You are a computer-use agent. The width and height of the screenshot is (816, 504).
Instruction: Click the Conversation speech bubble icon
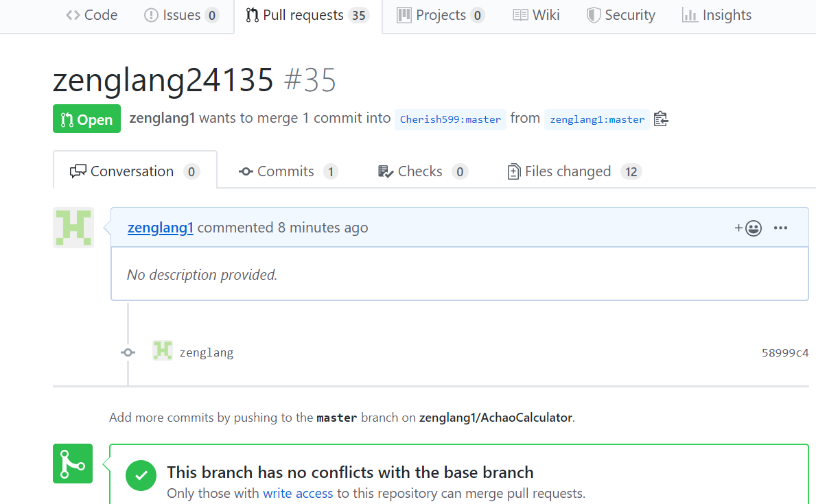78,171
